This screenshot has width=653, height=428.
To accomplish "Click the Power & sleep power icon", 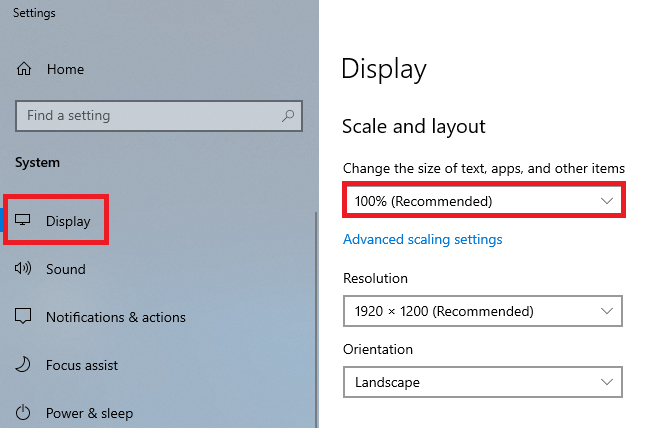I will (x=23, y=412).
